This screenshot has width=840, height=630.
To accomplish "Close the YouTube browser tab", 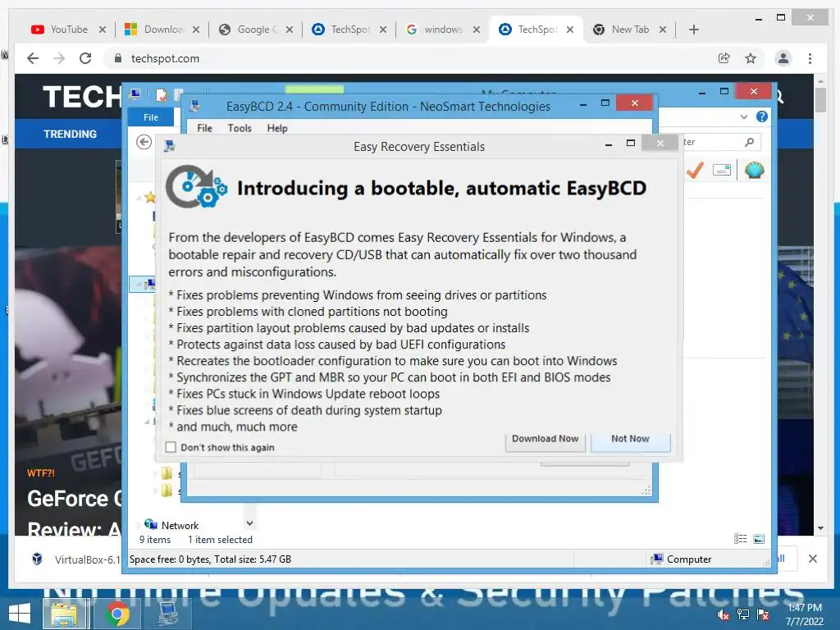I will [x=103, y=30].
